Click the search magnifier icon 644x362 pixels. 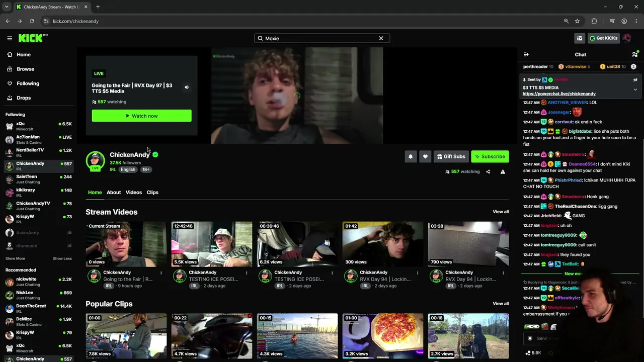pos(260,38)
